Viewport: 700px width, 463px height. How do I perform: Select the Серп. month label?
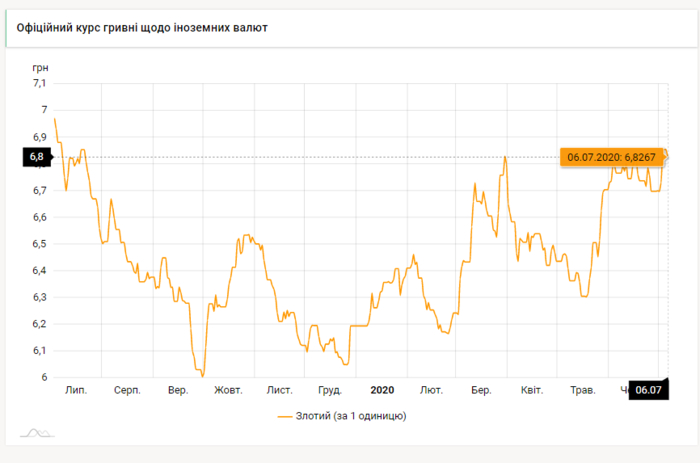click(127, 390)
